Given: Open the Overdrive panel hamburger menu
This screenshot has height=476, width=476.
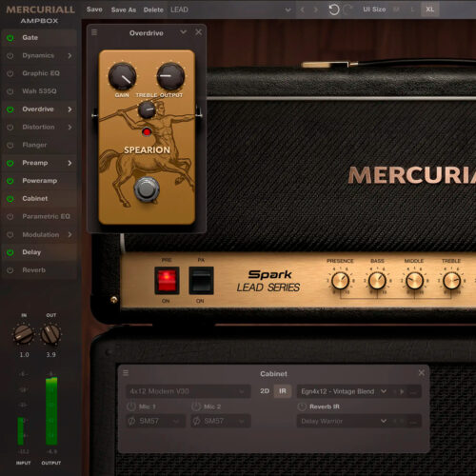Looking at the screenshot, I should (94, 32).
